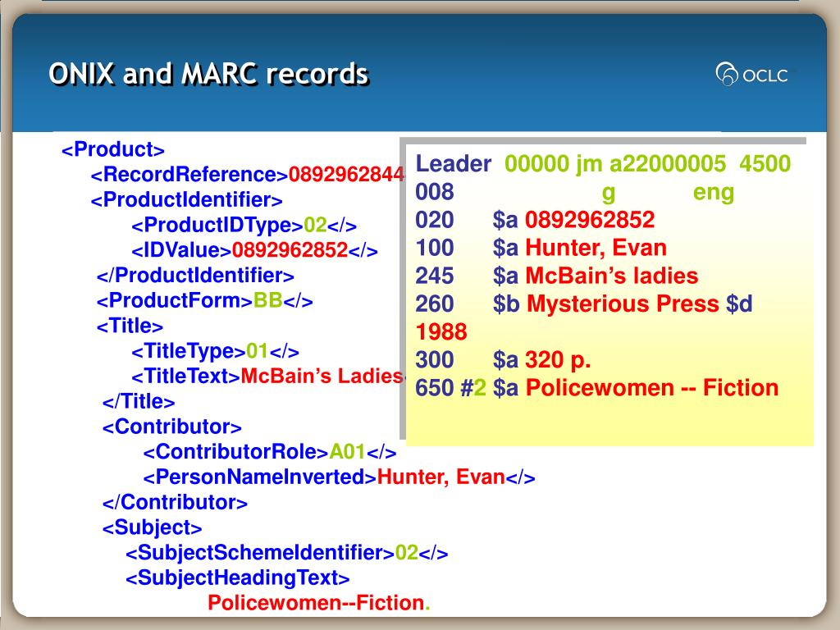Click the <ContributorRole>A01 line

[x=269, y=452]
